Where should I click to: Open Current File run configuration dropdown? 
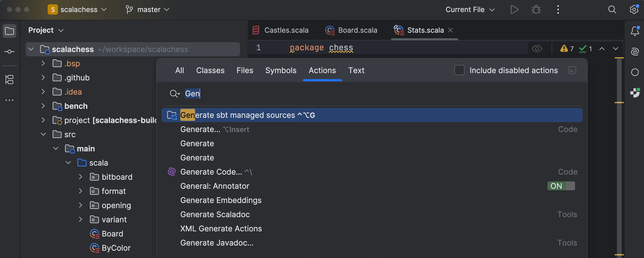pos(470,9)
